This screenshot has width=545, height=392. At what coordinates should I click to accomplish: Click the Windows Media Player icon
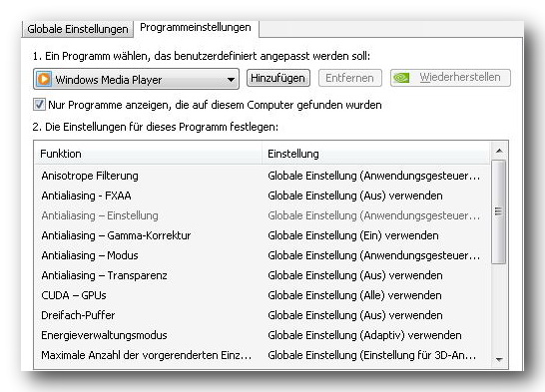(x=44, y=79)
